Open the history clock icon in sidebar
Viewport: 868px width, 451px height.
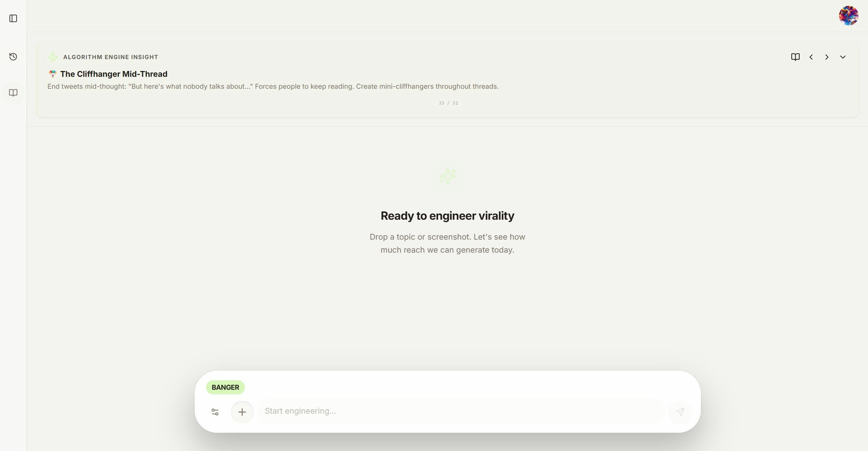pyautogui.click(x=13, y=57)
